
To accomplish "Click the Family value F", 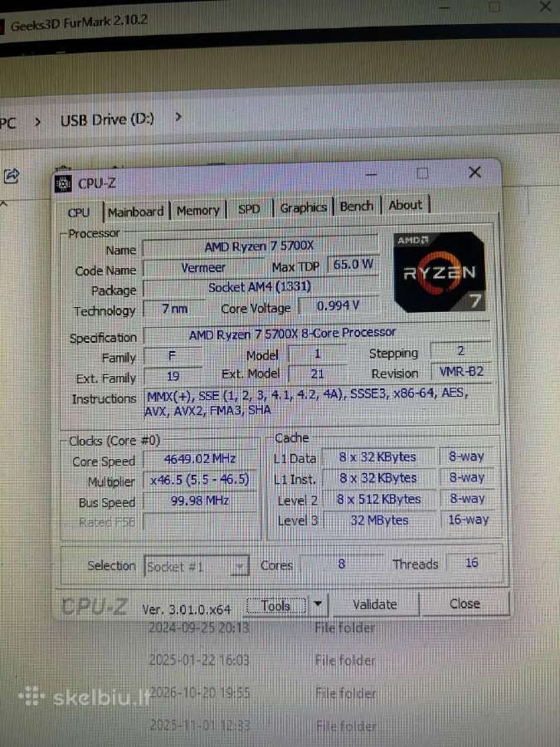I will [x=173, y=356].
